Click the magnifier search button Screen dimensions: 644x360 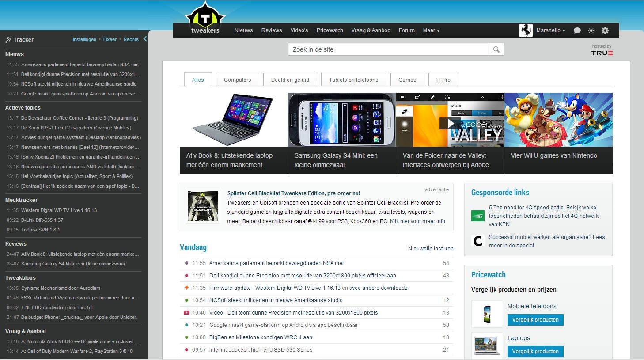[496, 49]
